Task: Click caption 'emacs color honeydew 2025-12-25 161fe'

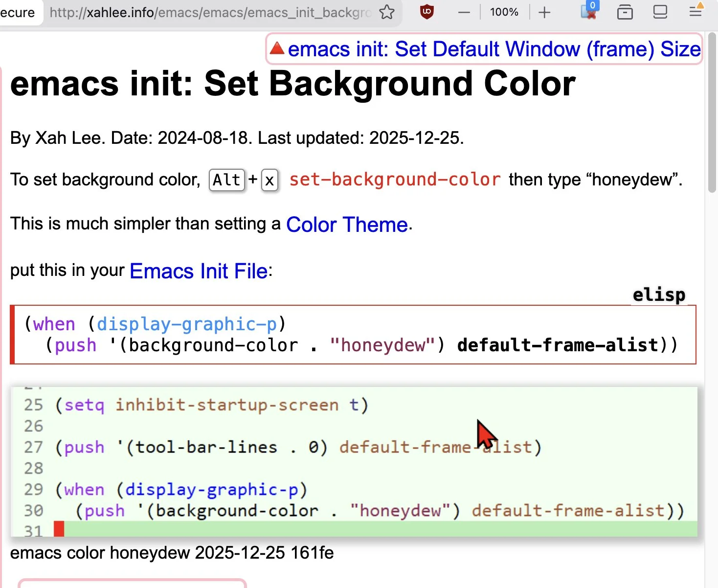Action: click(172, 553)
